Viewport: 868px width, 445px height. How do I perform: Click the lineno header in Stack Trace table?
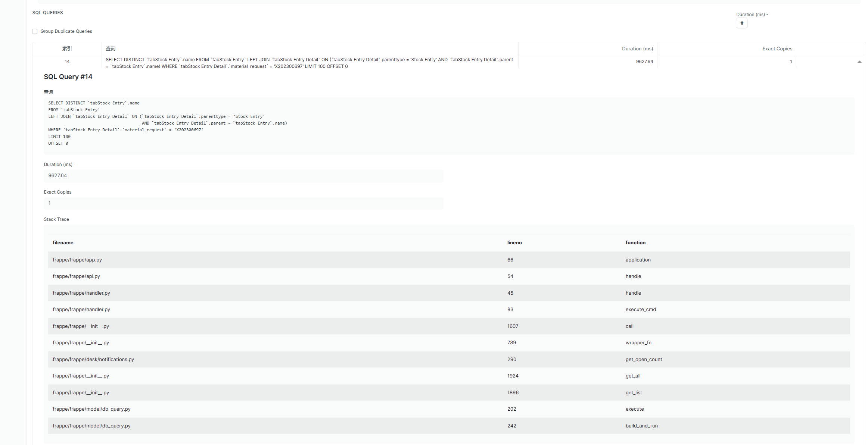click(x=514, y=242)
